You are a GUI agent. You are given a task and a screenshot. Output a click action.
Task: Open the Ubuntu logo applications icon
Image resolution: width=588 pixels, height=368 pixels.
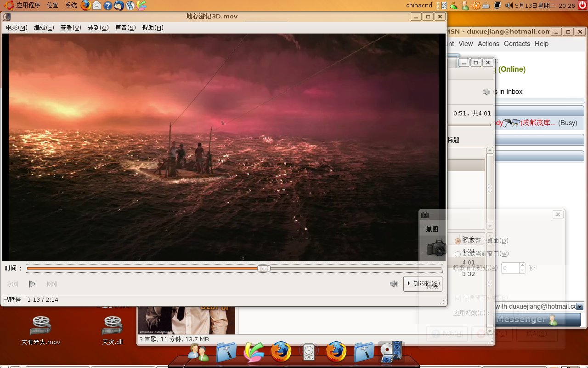coord(9,6)
